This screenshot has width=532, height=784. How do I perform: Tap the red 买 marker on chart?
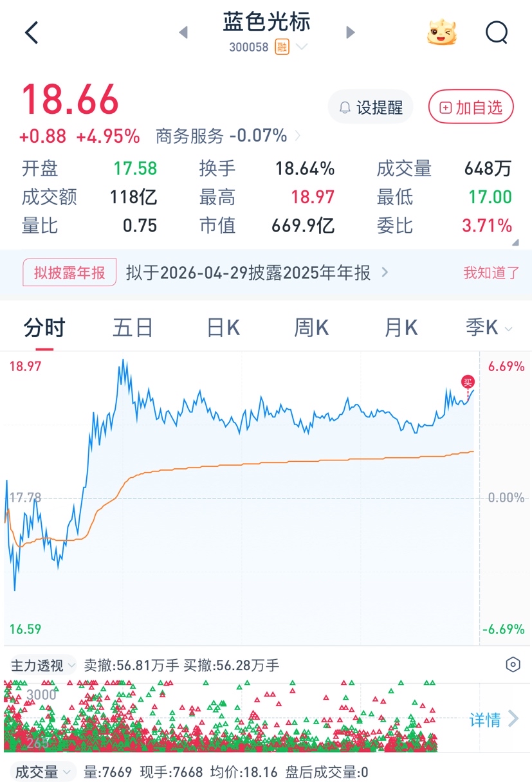point(468,382)
